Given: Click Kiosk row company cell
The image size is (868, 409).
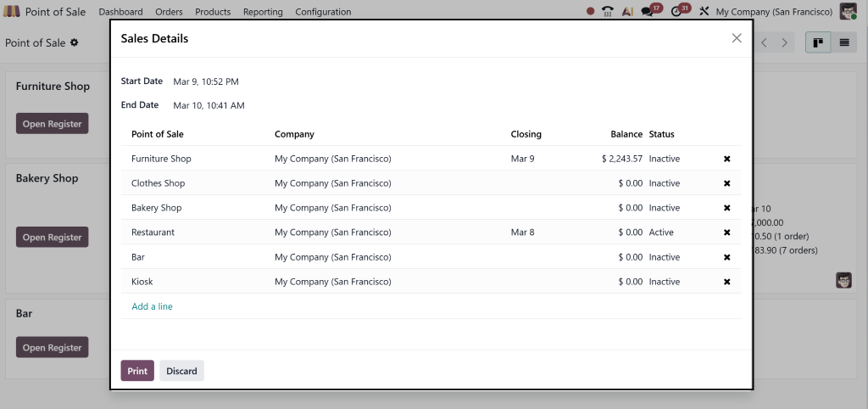Looking at the screenshot, I should [332, 282].
